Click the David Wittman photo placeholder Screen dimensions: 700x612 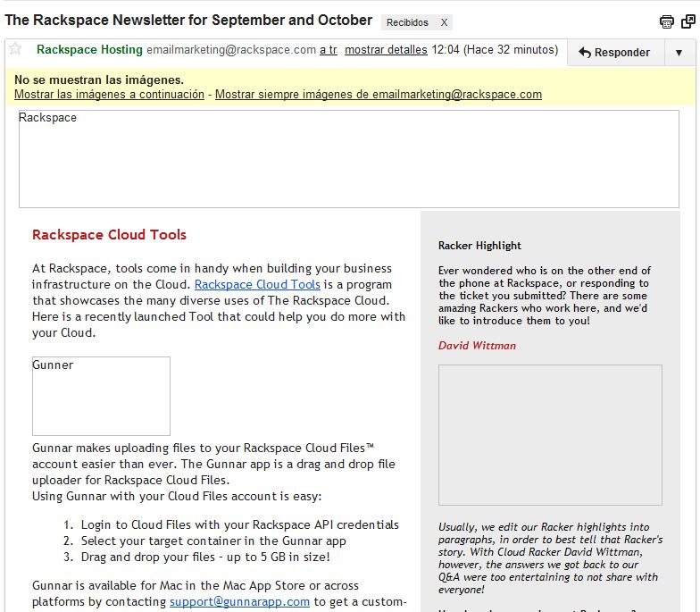click(550, 434)
